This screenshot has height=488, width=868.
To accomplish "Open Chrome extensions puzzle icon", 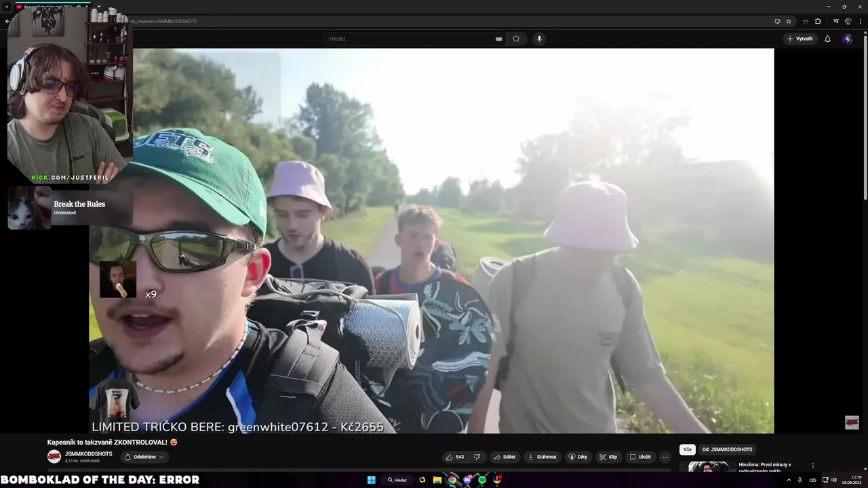I will [x=818, y=21].
